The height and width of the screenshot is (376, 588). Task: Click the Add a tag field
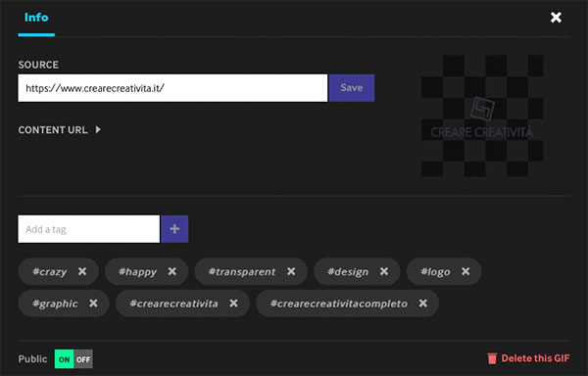(x=89, y=229)
